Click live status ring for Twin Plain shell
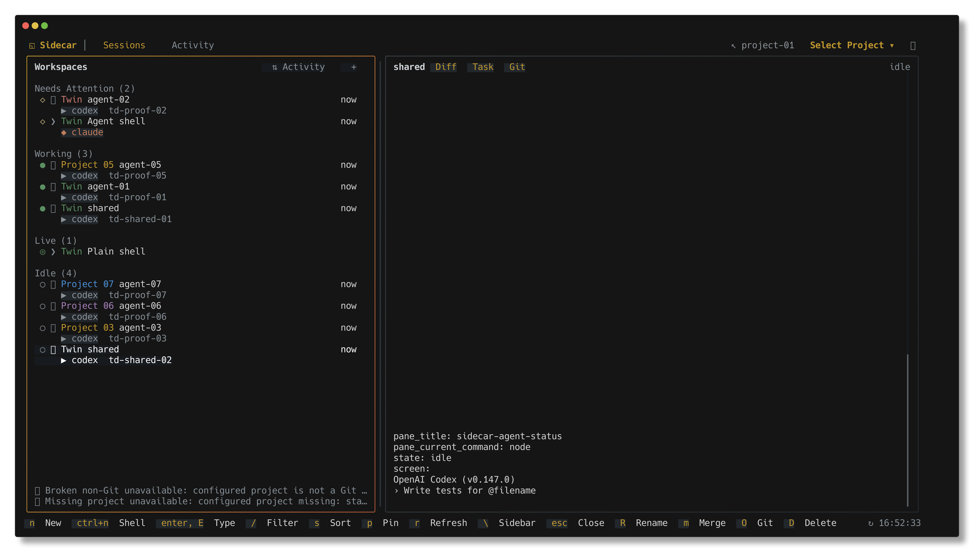This screenshot has height=558, width=980. click(x=43, y=252)
